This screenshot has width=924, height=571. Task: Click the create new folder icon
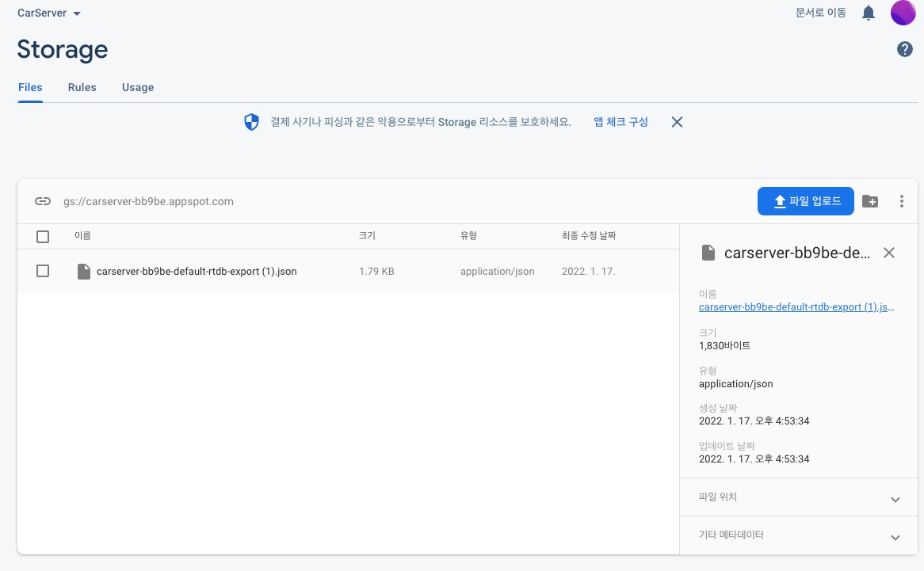point(870,201)
